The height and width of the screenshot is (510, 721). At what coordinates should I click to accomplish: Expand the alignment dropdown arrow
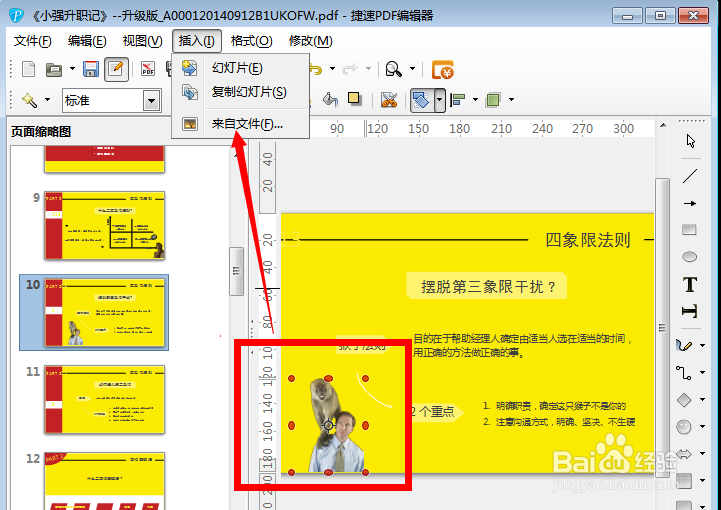475,100
